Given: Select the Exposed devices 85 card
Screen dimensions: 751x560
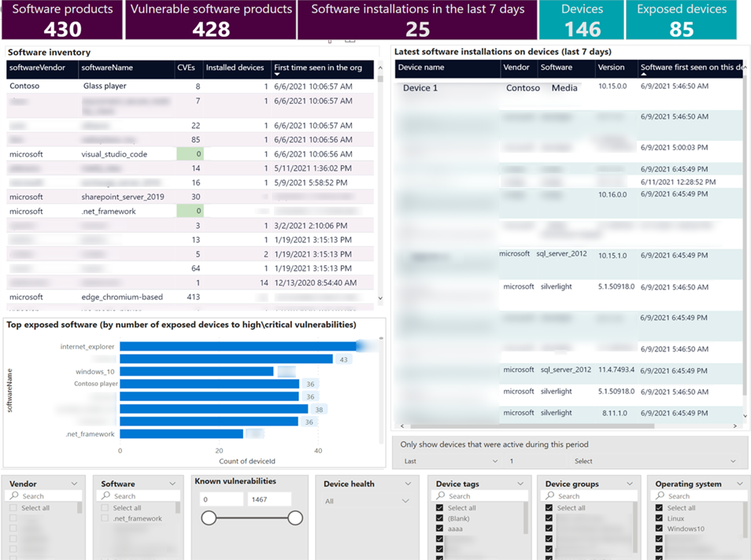Looking at the screenshot, I should point(682,20).
